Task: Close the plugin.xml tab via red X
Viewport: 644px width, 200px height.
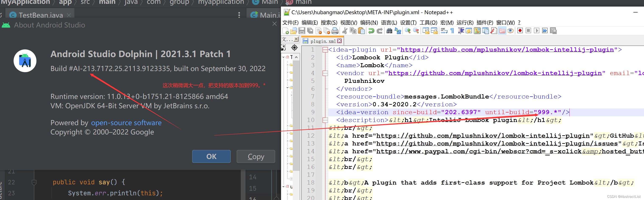Action: click(x=339, y=41)
